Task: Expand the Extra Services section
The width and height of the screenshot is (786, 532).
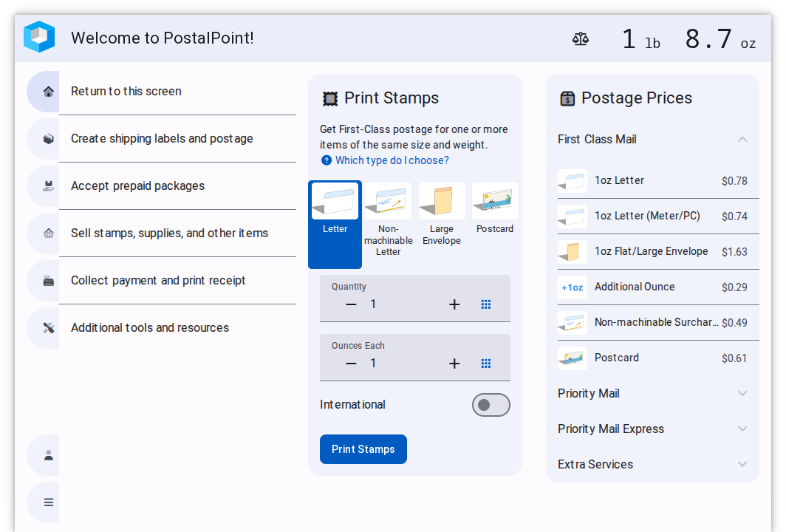Action: click(x=742, y=465)
